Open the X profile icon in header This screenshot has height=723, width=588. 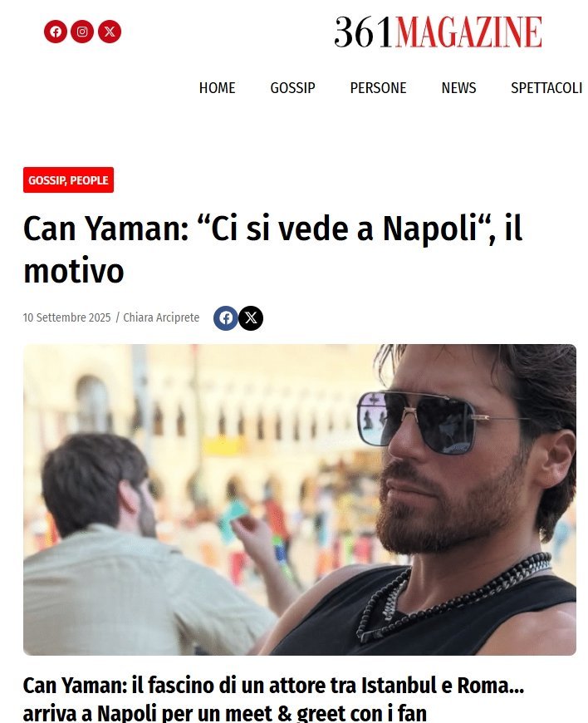(110, 32)
